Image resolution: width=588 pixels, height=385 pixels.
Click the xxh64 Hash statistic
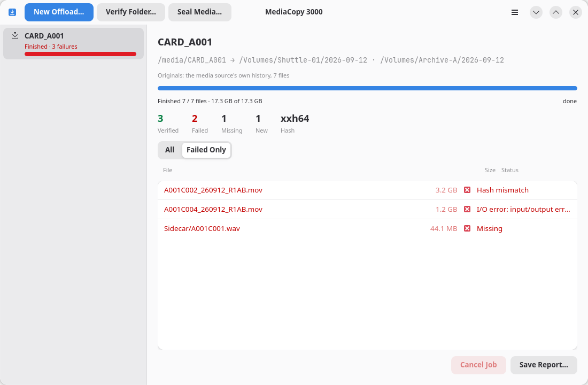[x=295, y=124]
